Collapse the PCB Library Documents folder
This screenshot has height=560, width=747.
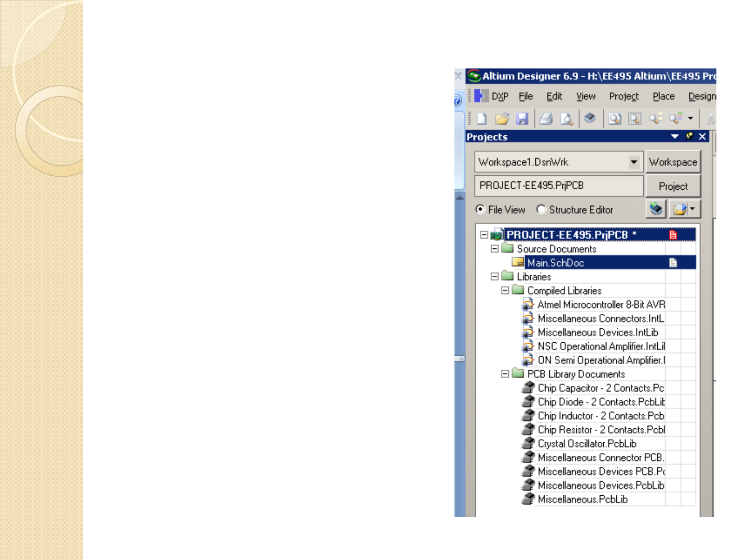tap(505, 374)
